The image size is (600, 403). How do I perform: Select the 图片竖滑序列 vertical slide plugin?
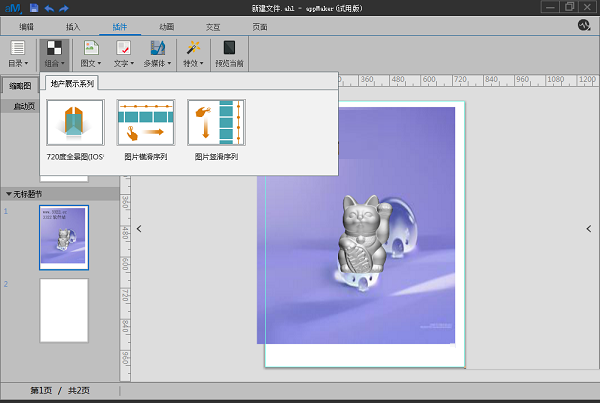216,123
